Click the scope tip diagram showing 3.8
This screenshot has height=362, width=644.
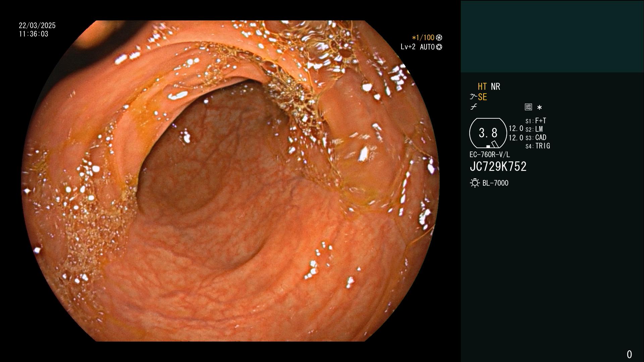click(488, 133)
